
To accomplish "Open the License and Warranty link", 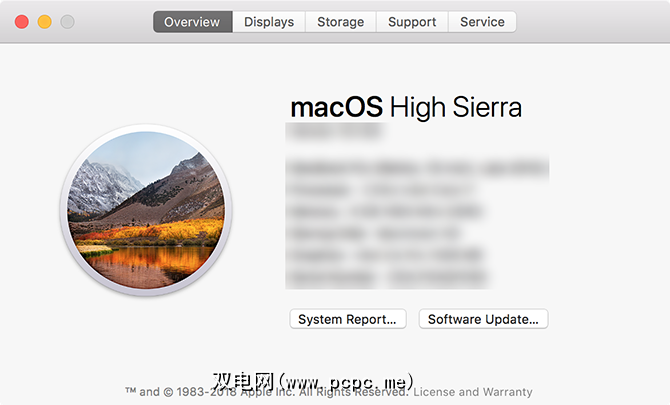I will [x=473, y=392].
